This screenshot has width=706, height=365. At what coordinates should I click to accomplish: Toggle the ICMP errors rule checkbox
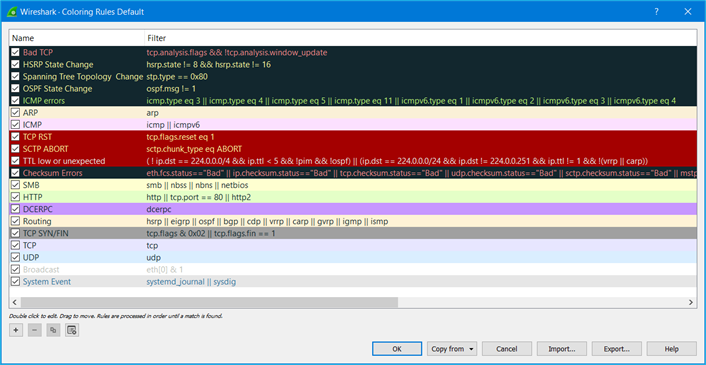click(16, 101)
